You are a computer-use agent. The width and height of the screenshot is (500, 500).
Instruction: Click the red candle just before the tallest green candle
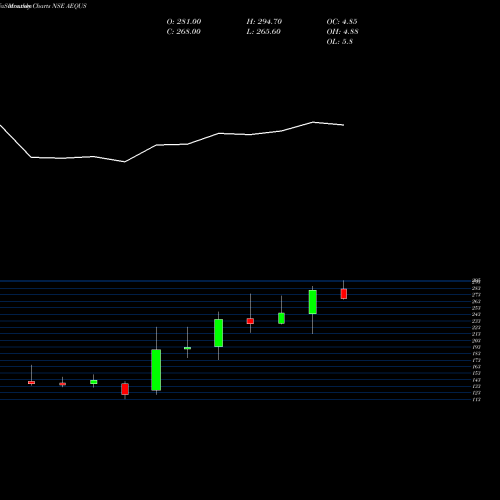tap(125, 389)
